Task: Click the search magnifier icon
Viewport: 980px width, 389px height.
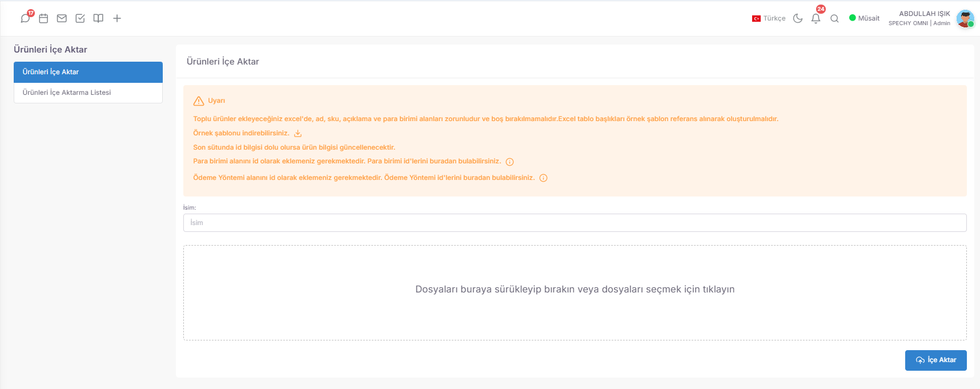Action: click(x=834, y=18)
